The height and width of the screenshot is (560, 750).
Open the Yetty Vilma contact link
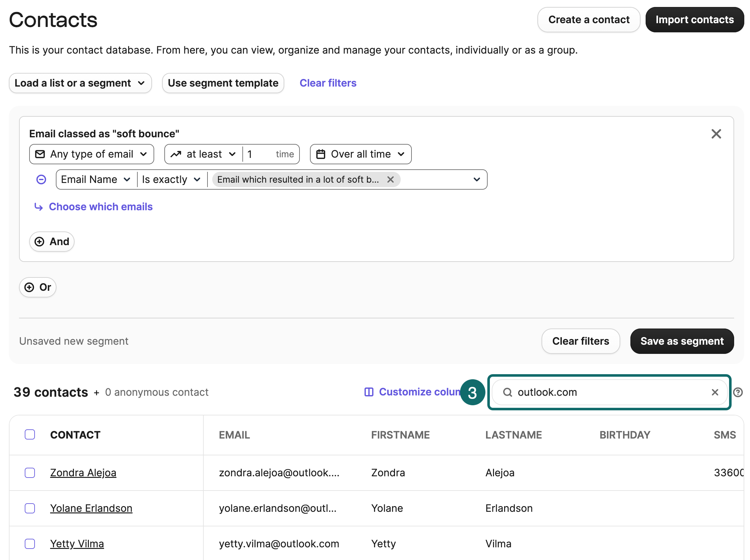pos(77,544)
